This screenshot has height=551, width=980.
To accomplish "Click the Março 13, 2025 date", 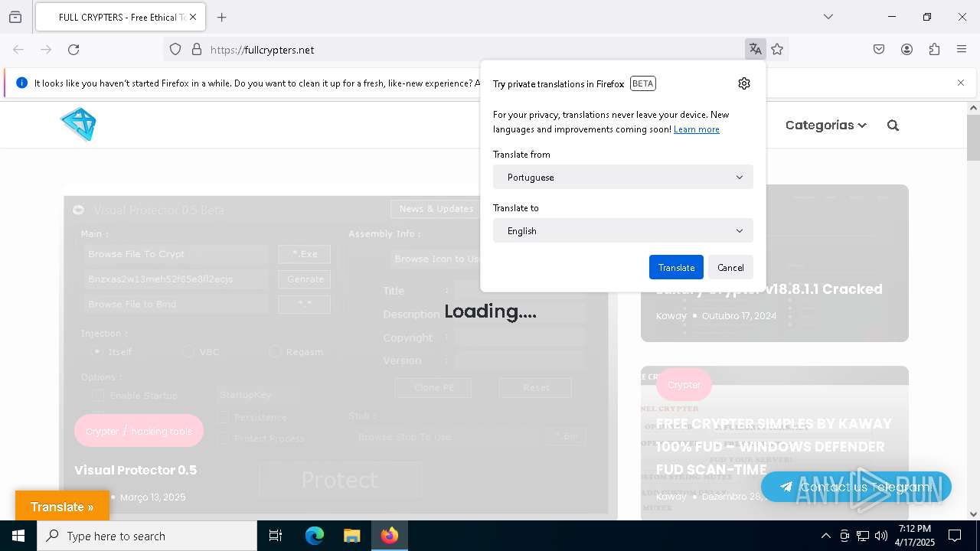I will click(153, 497).
